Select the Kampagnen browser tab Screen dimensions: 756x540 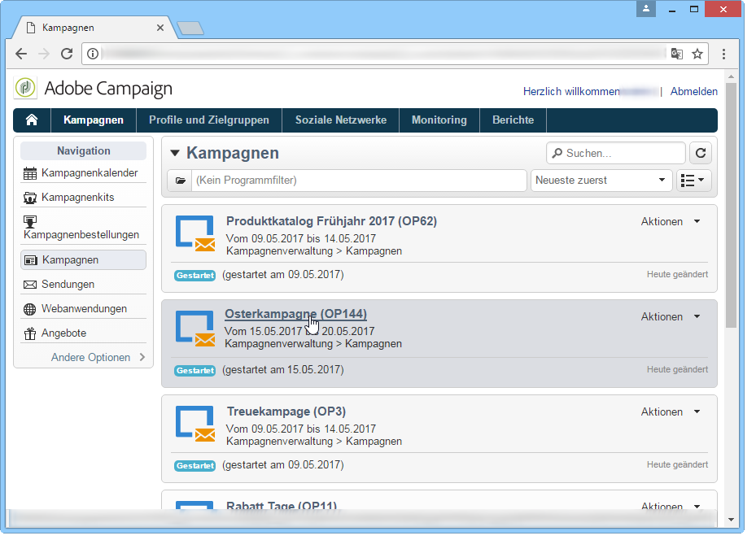(94, 28)
